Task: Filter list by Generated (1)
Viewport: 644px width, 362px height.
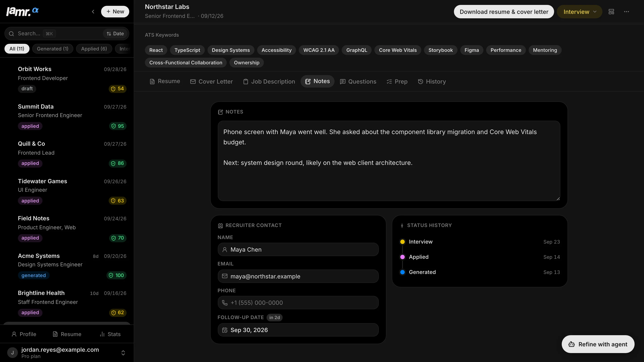Action: (53, 49)
